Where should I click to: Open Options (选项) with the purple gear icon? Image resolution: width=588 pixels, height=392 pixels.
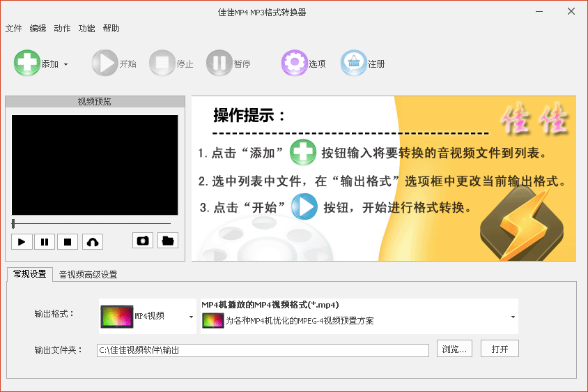294,63
